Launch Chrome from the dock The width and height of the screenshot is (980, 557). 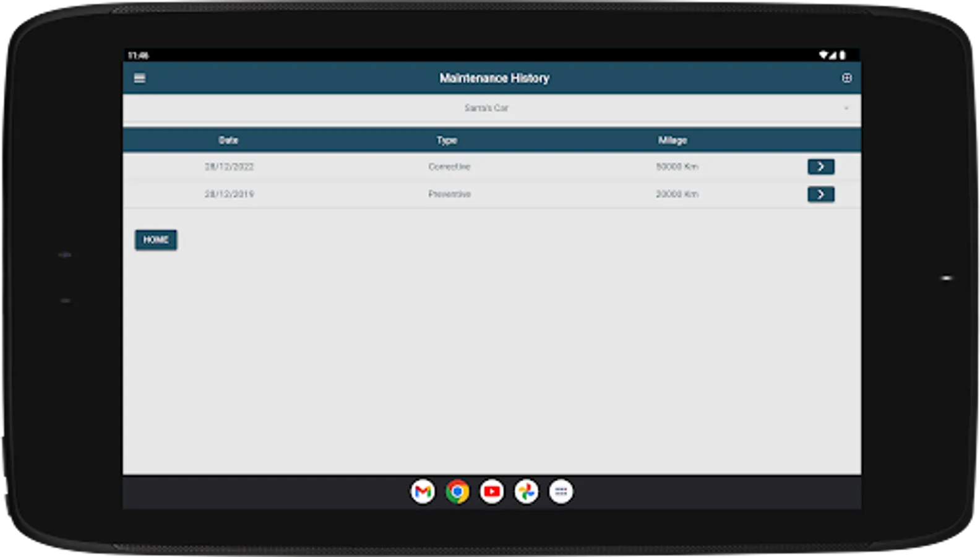click(457, 492)
